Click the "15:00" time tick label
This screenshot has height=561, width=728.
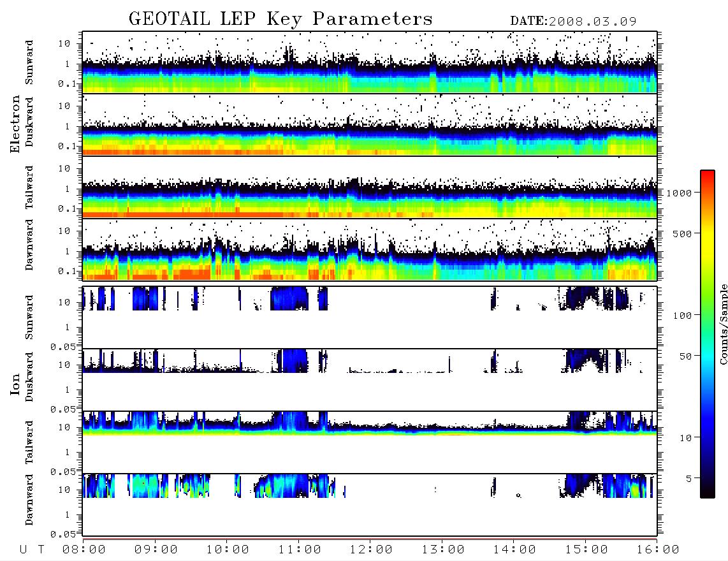(586, 550)
